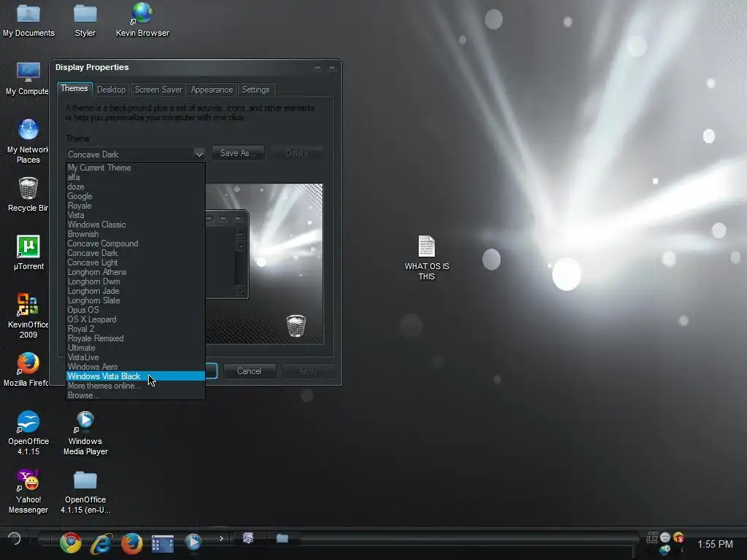The height and width of the screenshot is (560, 747).
Task: Switch to the Desktop tab
Action: click(x=111, y=90)
